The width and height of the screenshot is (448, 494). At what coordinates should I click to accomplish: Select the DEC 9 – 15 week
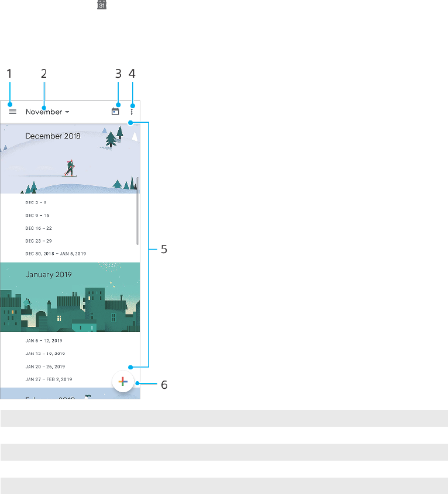[37, 216]
